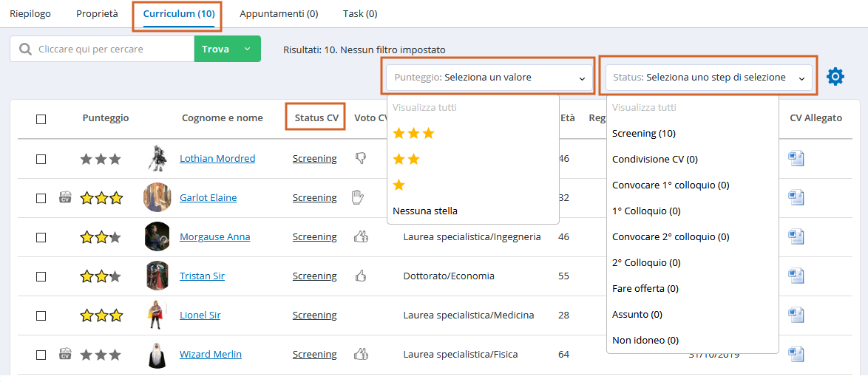Click the 'Cliccare qui per cercare' search field
868x382 pixels.
pos(113,50)
